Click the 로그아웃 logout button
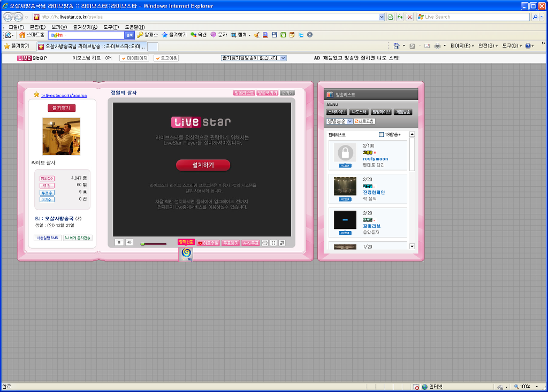This screenshot has width=548, height=392. [x=166, y=58]
